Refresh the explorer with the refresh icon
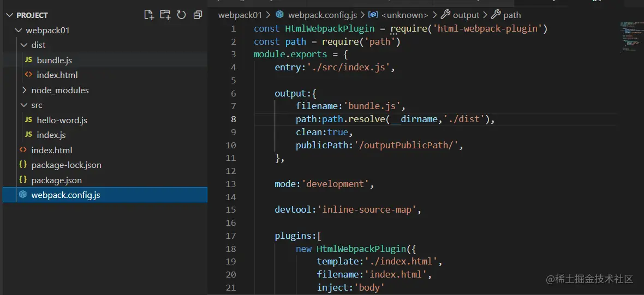 [x=181, y=15]
